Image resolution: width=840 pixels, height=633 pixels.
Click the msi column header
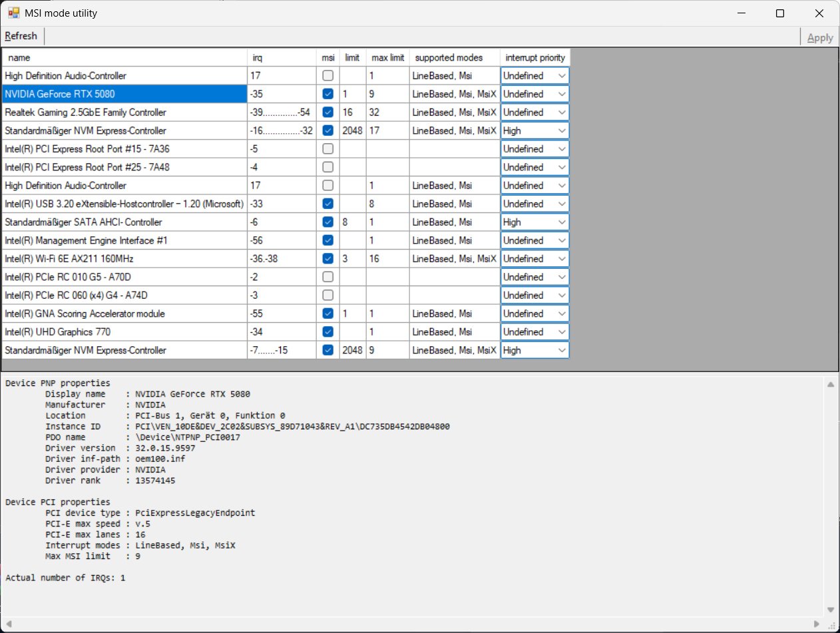327,57
